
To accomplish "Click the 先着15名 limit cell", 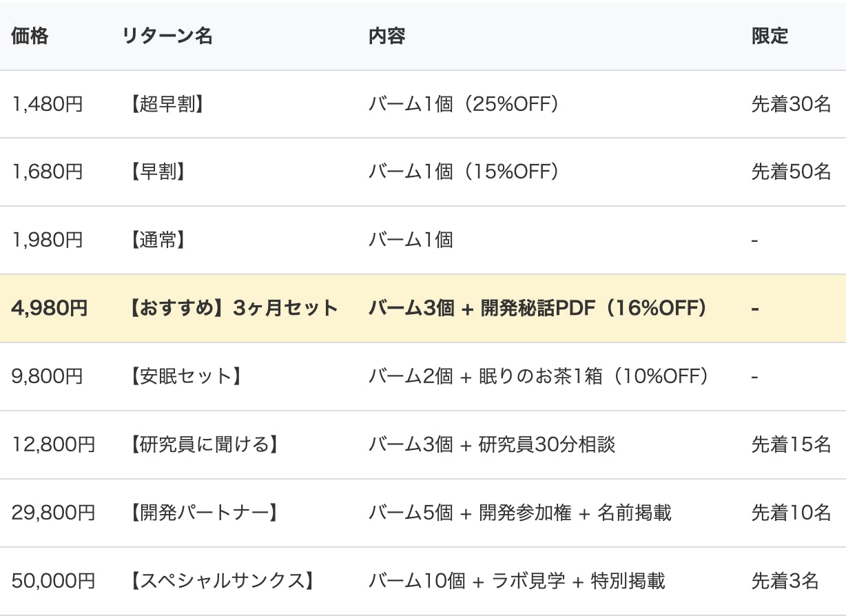I will 791,444.
